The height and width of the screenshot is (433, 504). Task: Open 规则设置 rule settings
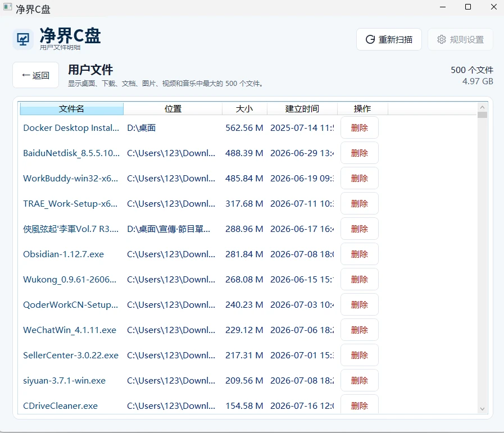460,39
